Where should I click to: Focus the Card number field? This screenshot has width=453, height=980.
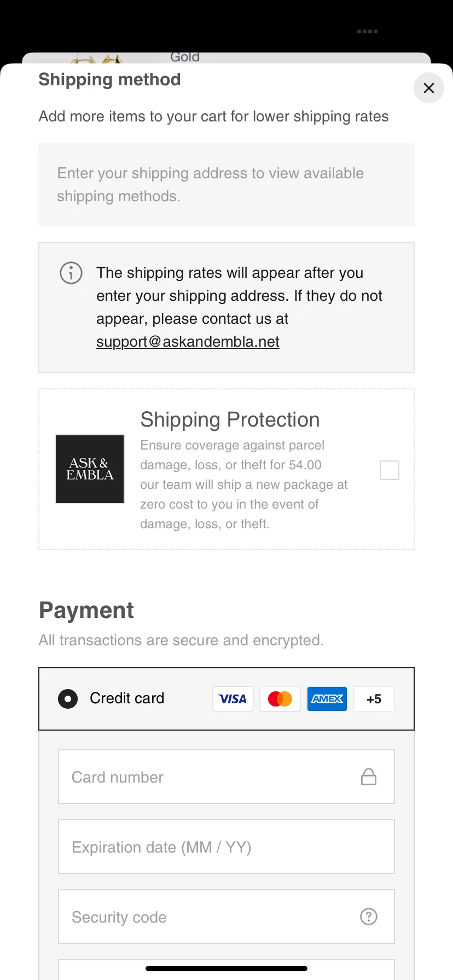click(x=208, y=777)
